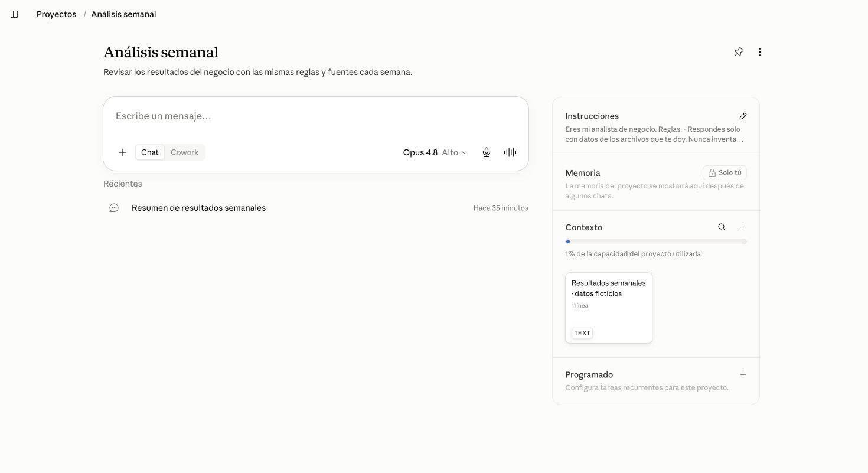Open the Resultados semanales file card
Image resolution: width=868 pixels, height=473 pixels.
[x=609, y=308]
